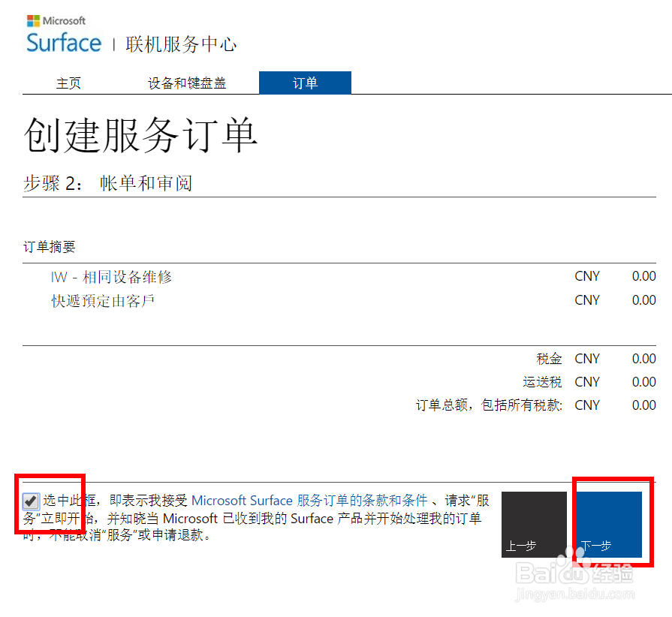This screenshot has height=617, width=672.
Task: Open the 设备和键盘盖 tab
Action: [186, 83]
